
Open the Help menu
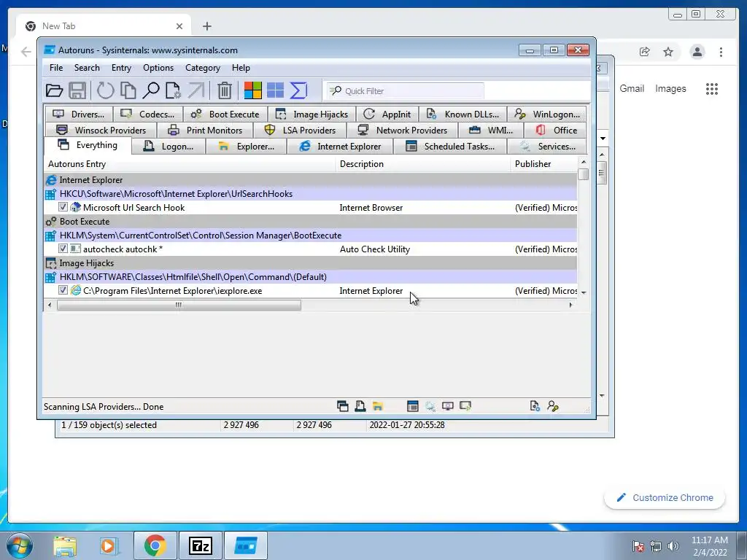[241, 68]
